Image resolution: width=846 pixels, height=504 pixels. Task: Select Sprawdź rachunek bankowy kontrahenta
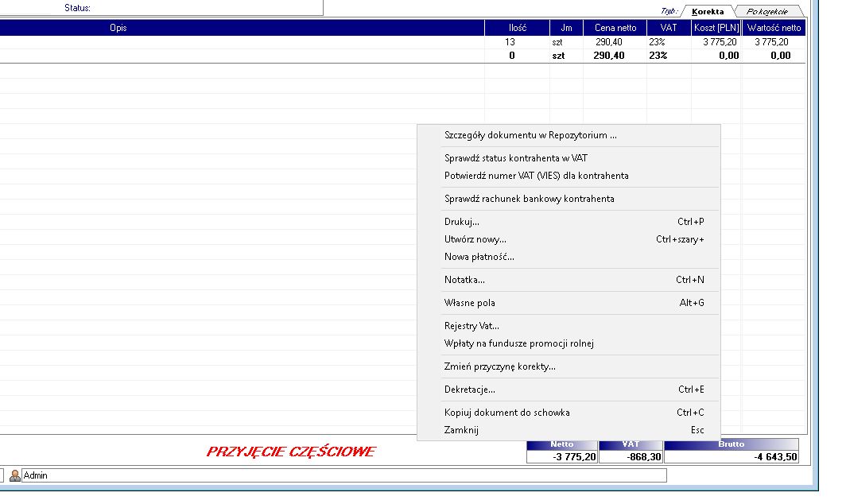(x=529, y=199)
